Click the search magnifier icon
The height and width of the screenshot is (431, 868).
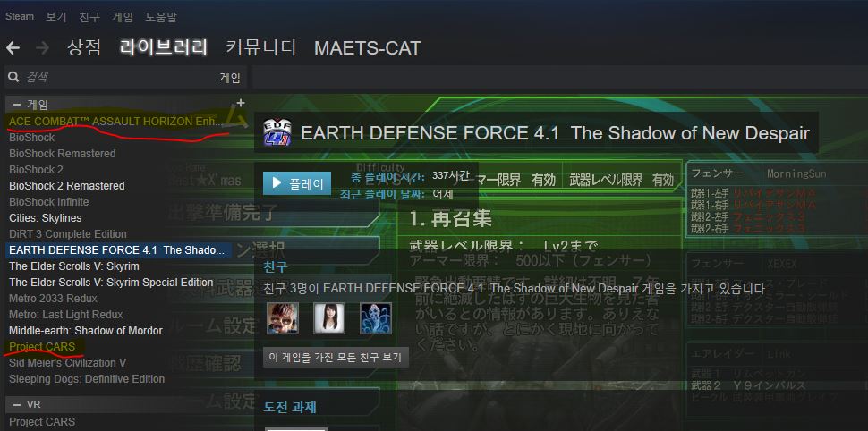(x=13, y=78)
